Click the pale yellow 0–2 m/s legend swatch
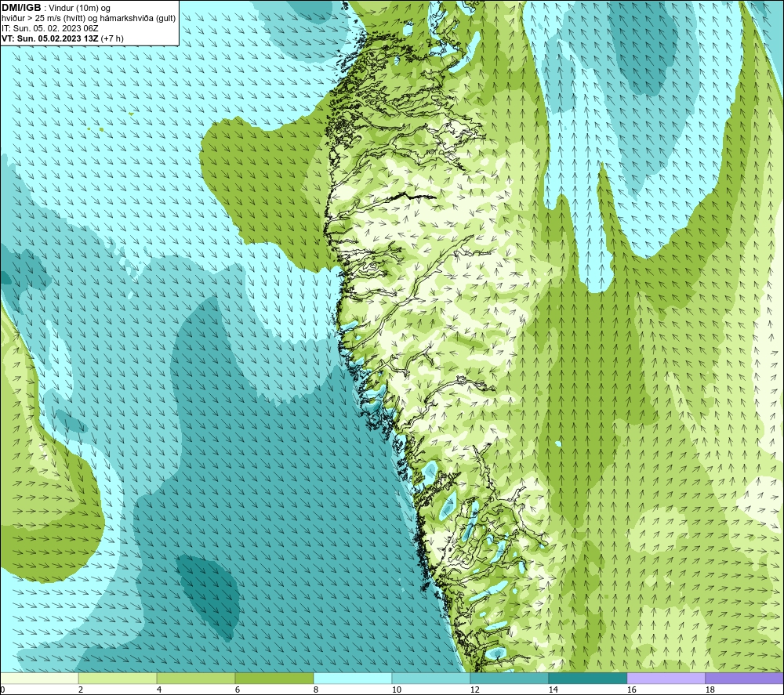 pyautogui.click(x=39, y=679)
